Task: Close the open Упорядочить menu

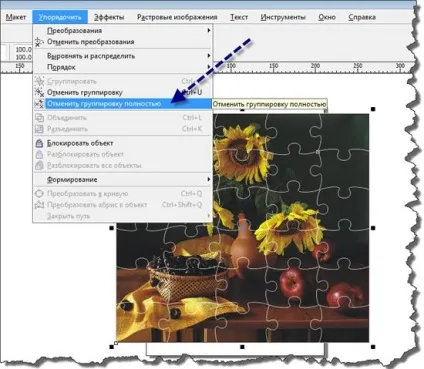Action: pos(60,17)
